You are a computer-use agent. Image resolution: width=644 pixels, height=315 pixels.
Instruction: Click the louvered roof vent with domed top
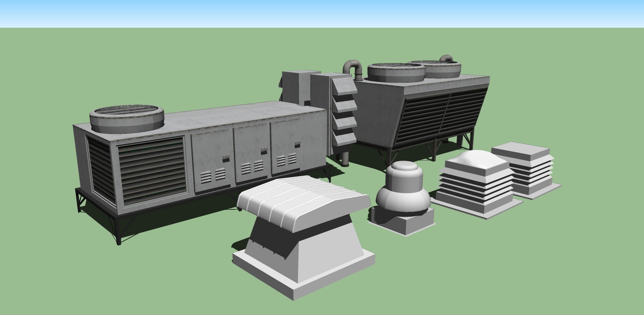(x=477, y=185)
